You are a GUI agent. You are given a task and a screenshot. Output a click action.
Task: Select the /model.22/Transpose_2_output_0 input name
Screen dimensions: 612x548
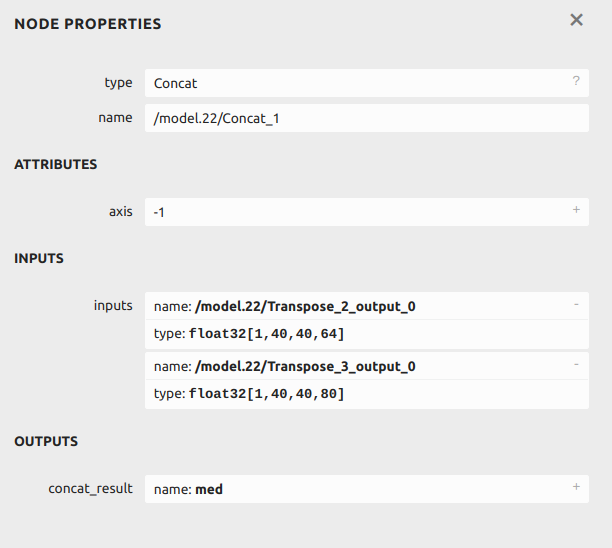point(305,307)
